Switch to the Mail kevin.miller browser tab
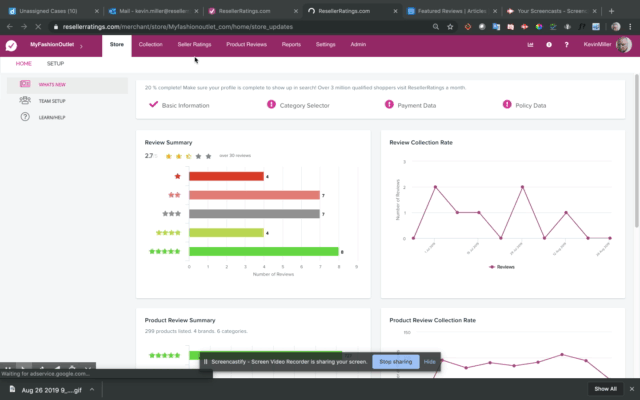Viewport: 640px width, 400px height. 153,11
